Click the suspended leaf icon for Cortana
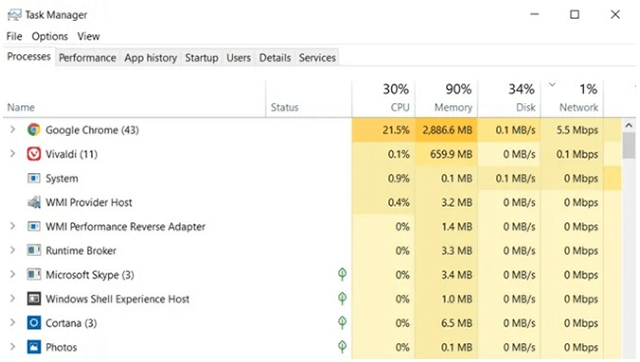The width and height of the screenshot is (640, 362). click(x=342, y=322)
